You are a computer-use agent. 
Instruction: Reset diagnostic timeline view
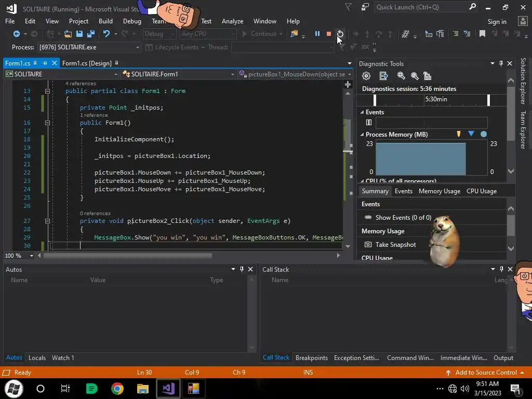tap(428, 76)
